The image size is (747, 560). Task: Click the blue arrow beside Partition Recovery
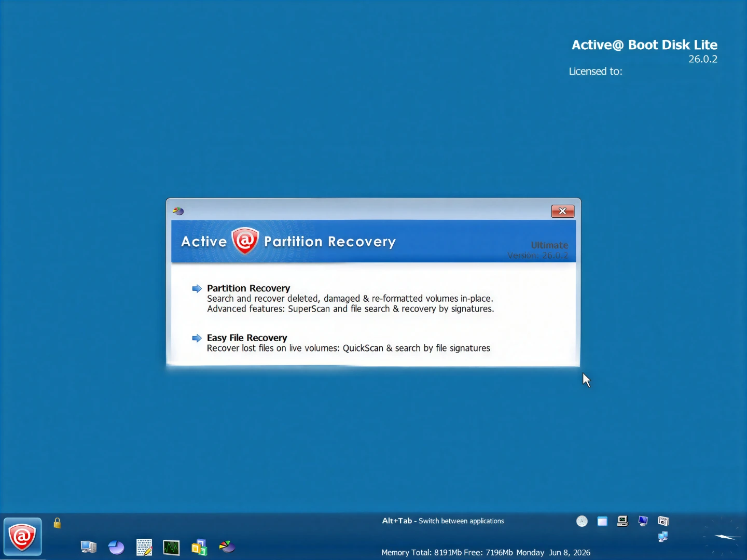point(197,289)
